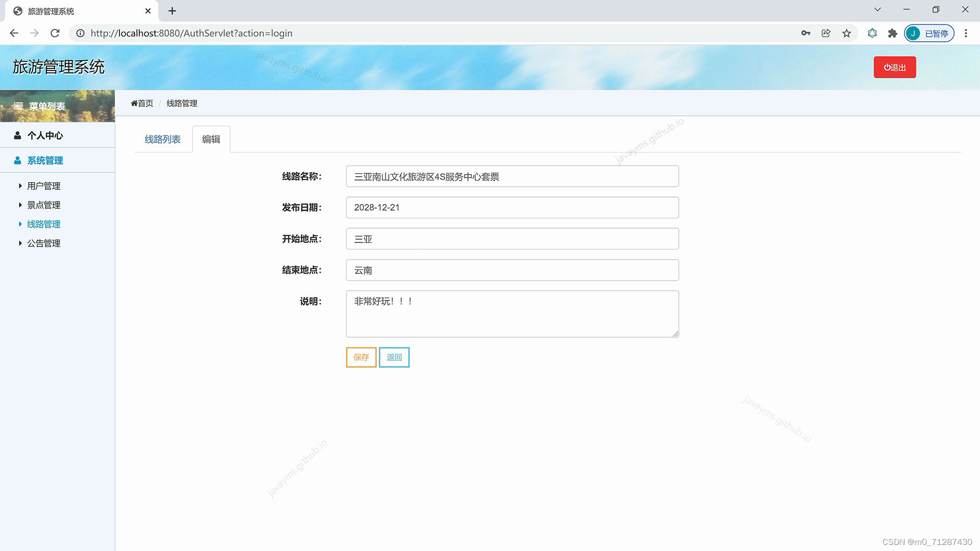Open the tab search chevron

point(877,10)
